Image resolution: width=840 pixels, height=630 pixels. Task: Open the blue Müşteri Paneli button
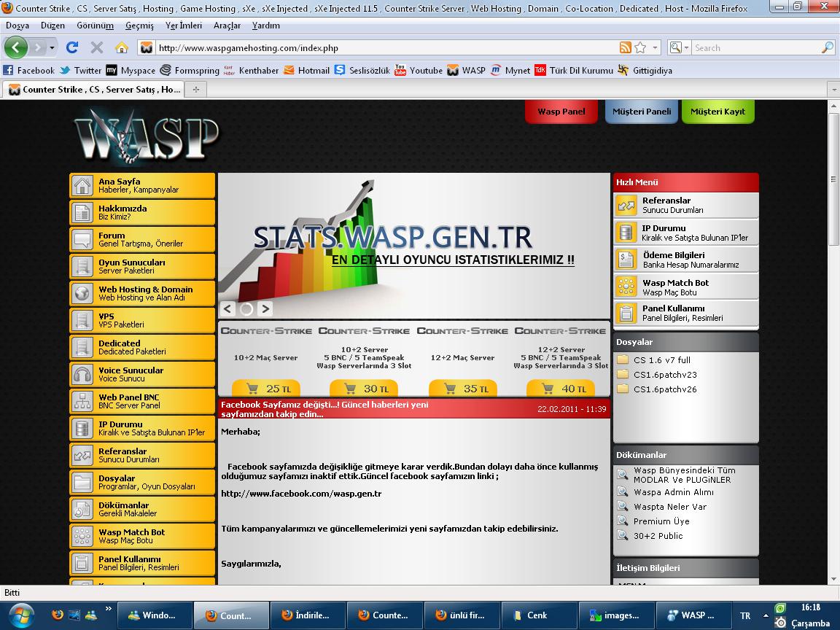641,112
